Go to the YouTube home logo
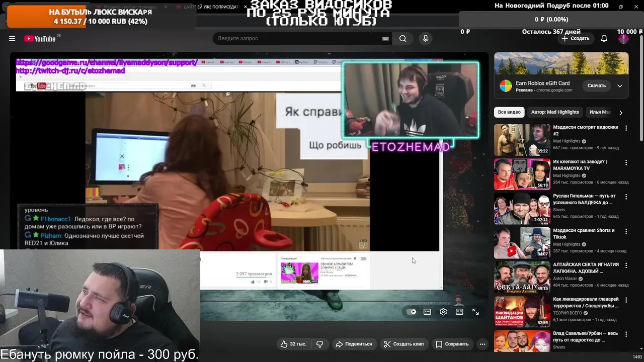This screenshot has width=644, height=362. coord(40,39)
